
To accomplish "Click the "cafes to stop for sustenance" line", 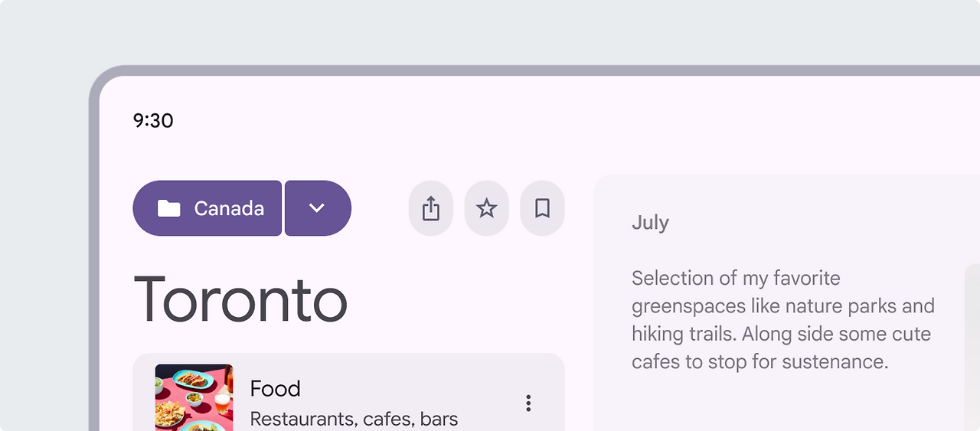I will [760, 361].
